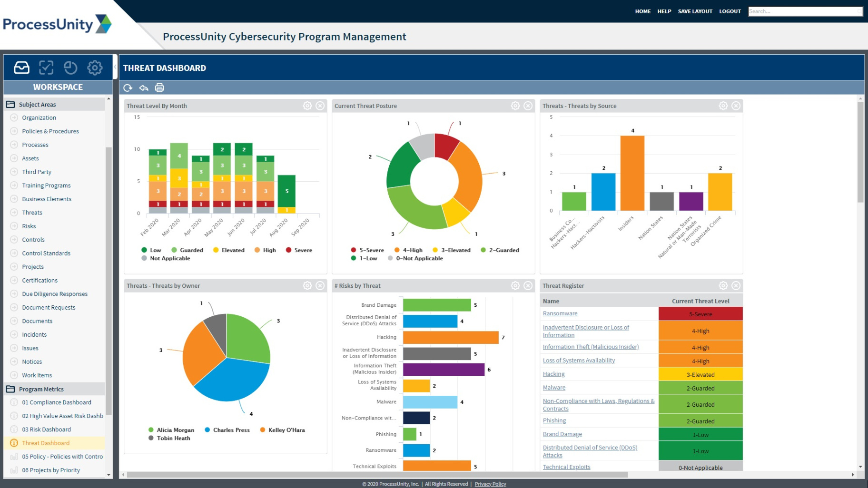Click the chart icon beside 05 Policy item
This screenshot has height=488, width=868.
coord(14,457)
